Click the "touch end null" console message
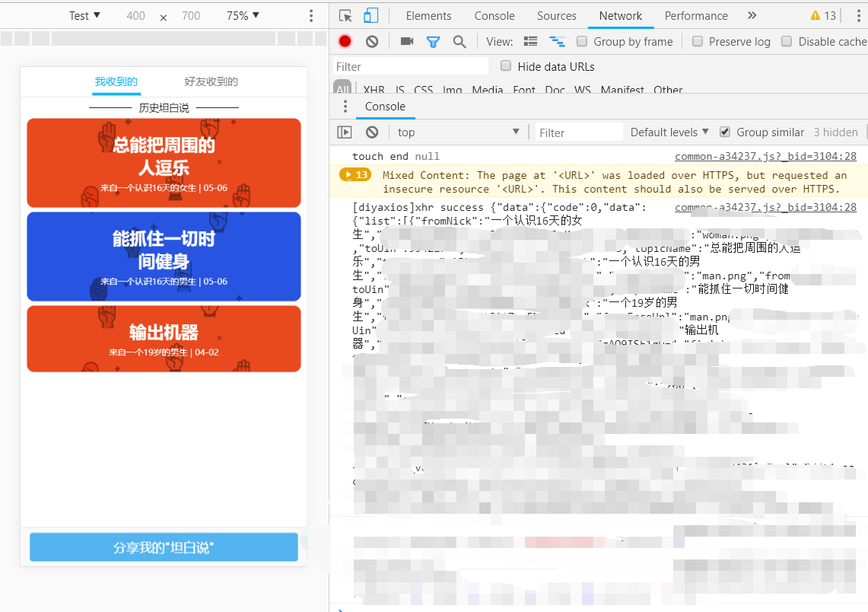Screen dimensions: 868x612 click(x=396, y=156)
